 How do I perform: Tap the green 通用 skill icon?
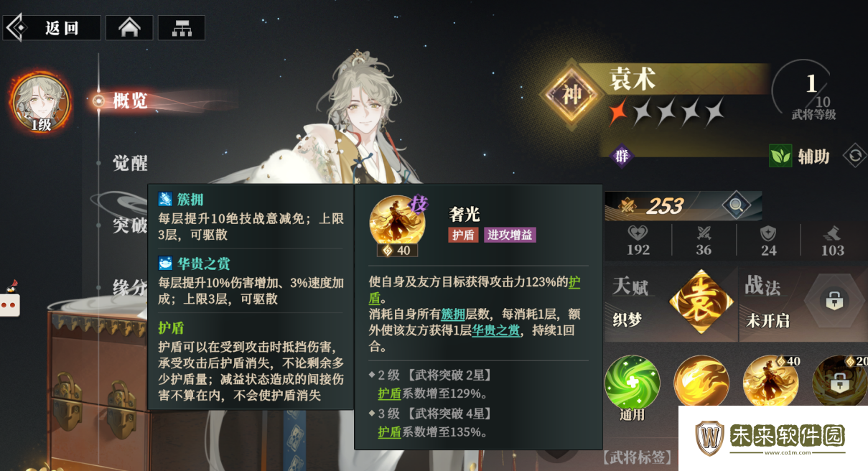coord(632,383)
